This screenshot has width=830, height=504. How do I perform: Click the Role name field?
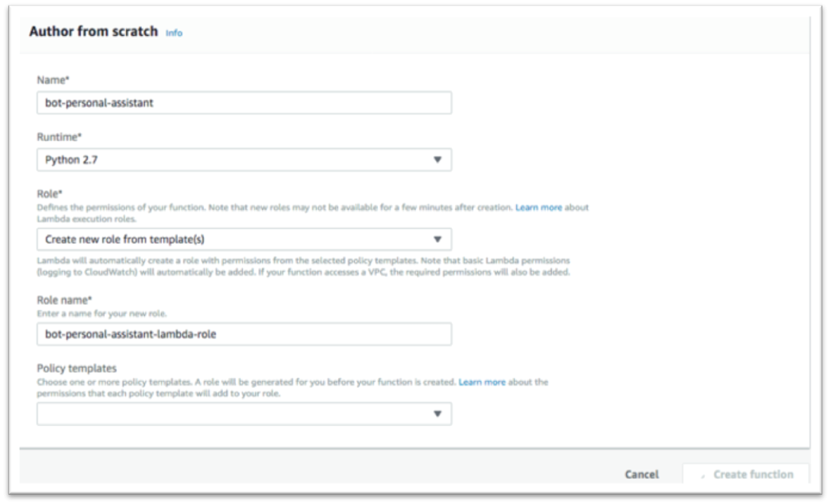click(244, 334)
